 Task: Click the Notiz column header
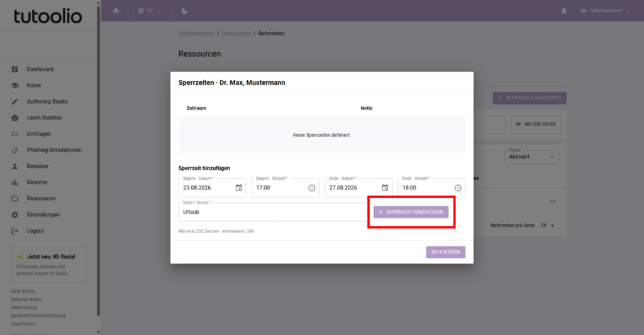pyautogui.click(x=367, y=108)
